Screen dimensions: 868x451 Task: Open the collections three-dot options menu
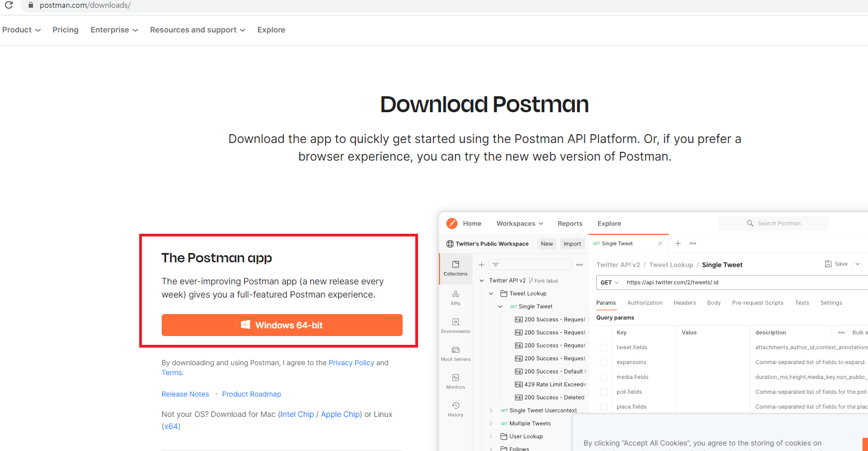click(579, 265)
